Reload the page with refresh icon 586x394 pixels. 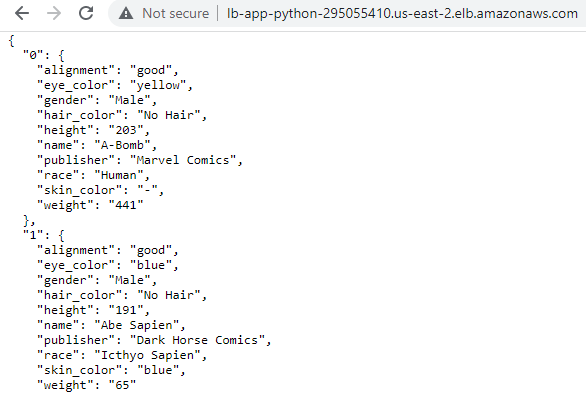(x=86, y=13)
